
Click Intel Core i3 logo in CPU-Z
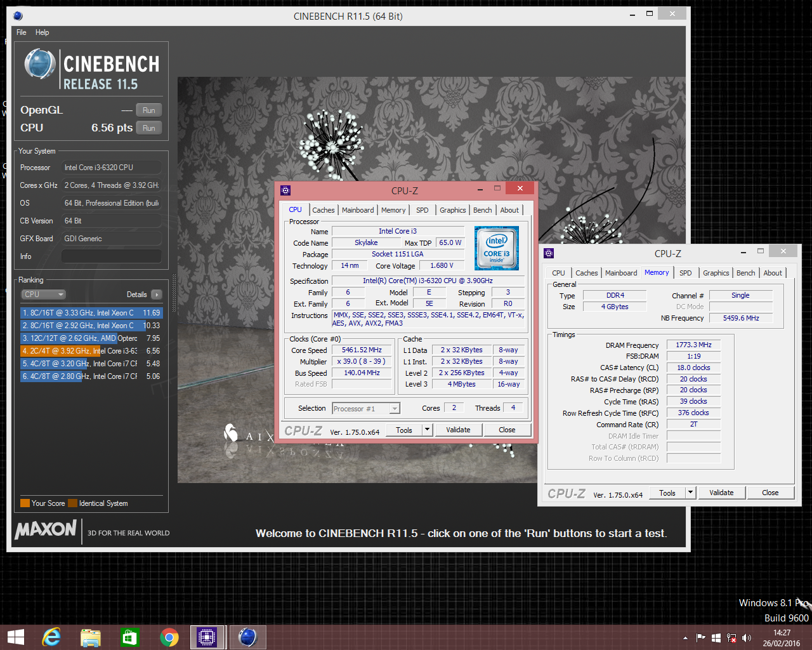(497, 248)
